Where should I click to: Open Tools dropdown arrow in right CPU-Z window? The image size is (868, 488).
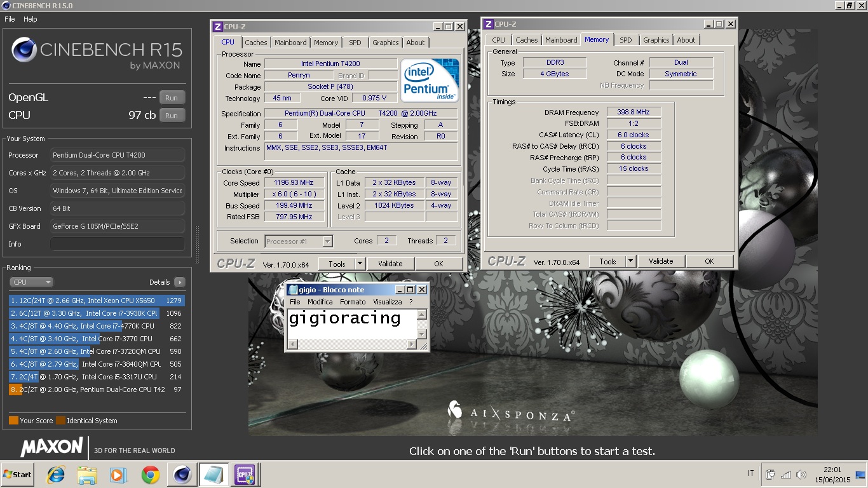630,261
